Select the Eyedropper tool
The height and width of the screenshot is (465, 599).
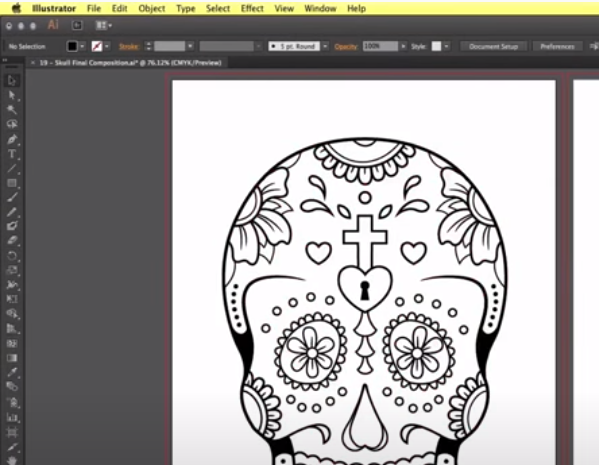click(x=11, y=372)
